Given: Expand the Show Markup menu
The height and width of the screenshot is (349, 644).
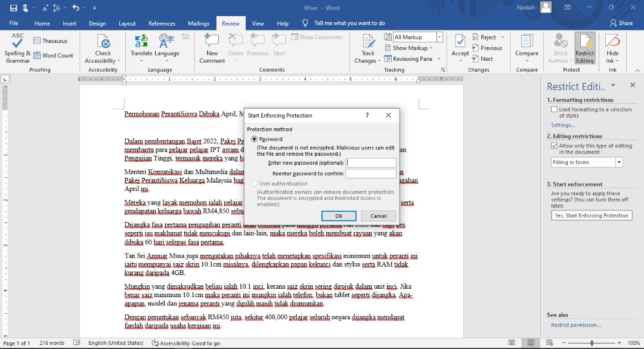Looking at the screenshot, I should pyautogui.click(x=413, y=48).
